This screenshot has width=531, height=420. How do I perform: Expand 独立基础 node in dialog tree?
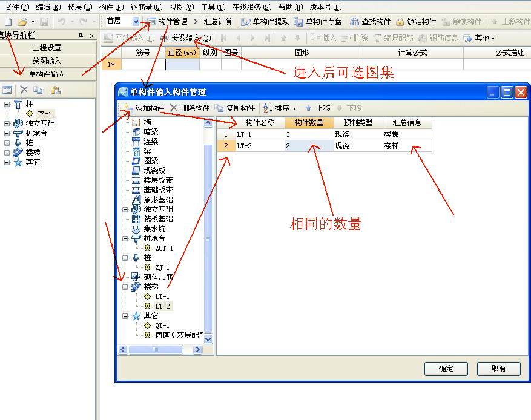125,209
